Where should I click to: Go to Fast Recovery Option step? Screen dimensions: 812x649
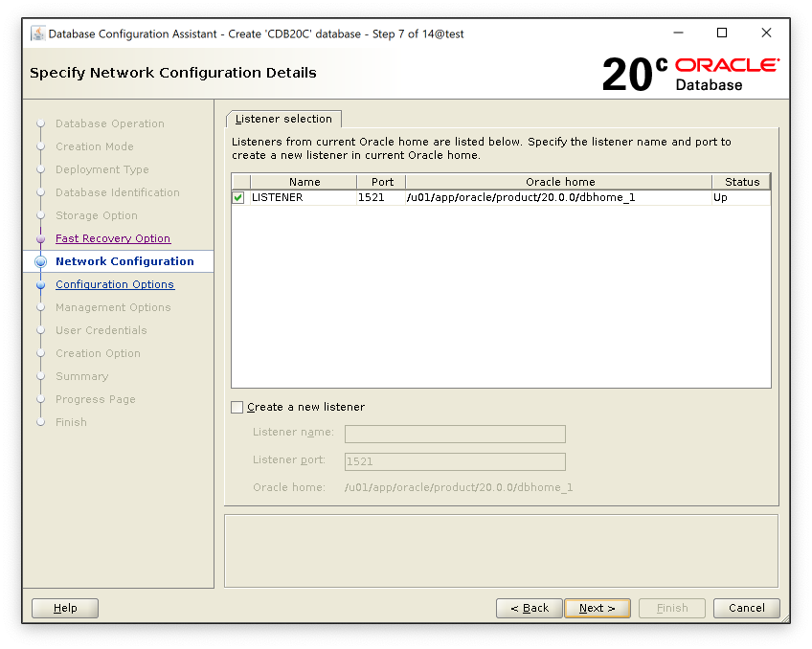[x=113, y=238]
